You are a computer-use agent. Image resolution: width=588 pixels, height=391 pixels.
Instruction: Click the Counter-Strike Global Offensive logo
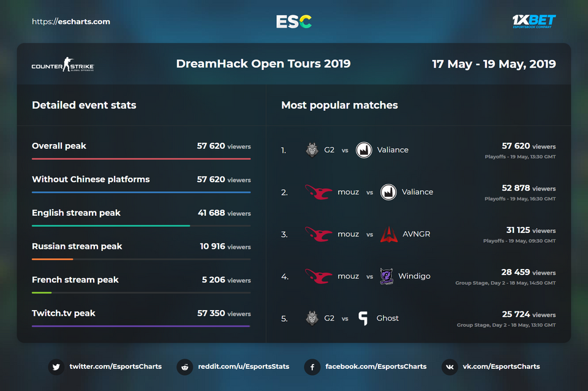[x=62, y=64]
